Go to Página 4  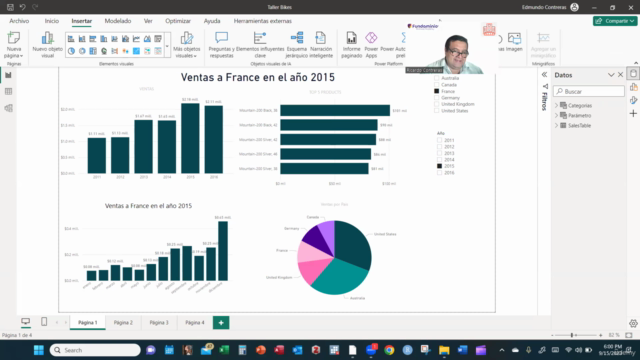coord(195,322)
